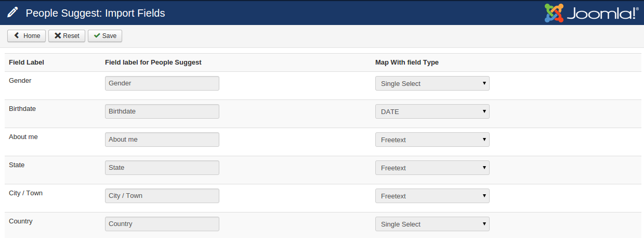644x238 pixels.
Task: Click the Country label text field
Action: [x=162, y=224]
